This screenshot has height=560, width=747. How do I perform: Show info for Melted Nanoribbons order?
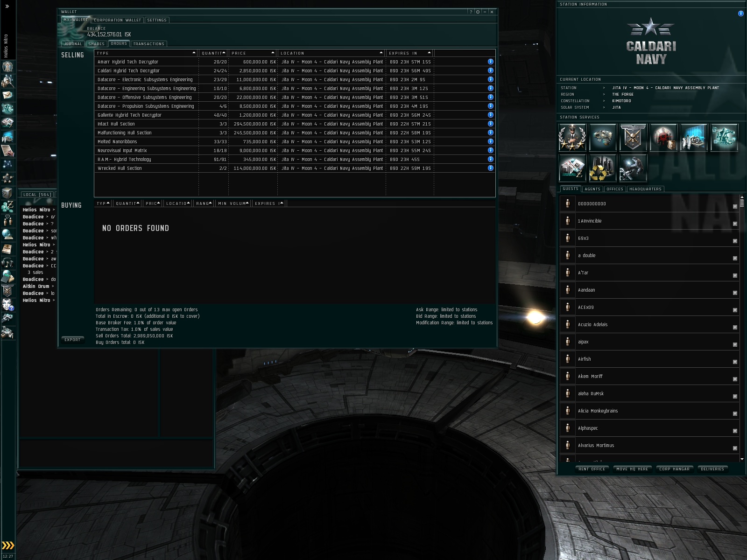(491, 141)
